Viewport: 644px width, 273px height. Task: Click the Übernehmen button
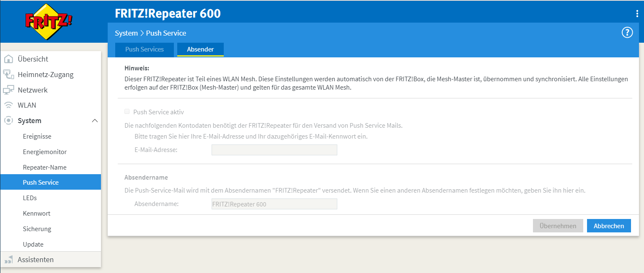tap(558, 226)
